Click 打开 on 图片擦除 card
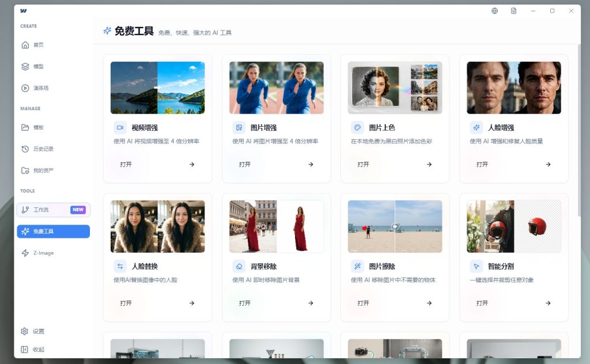This screenshot has width=590, height=364. click(x=363, y=303)
